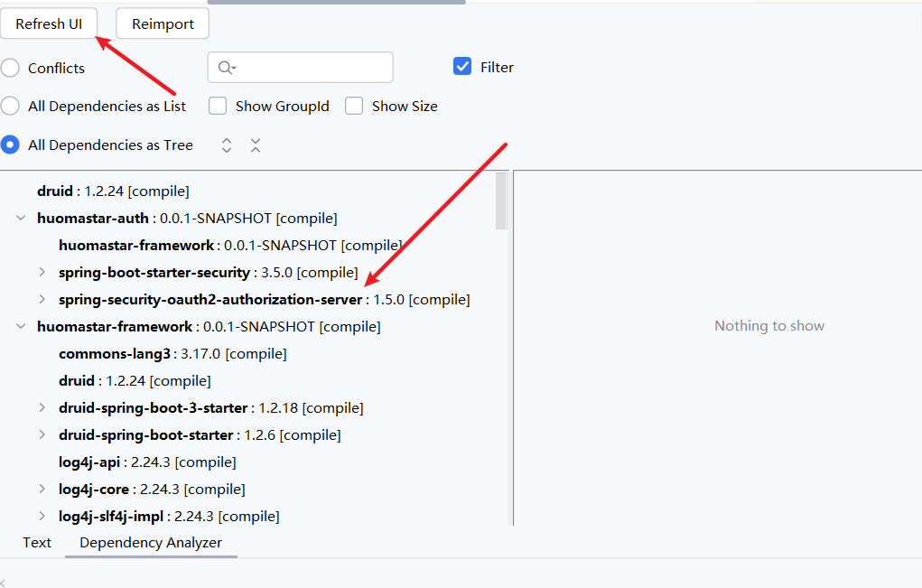
Task: Select huomastar-auth 0.0.1-SNAPSHOT row
Action: (187, 219)
